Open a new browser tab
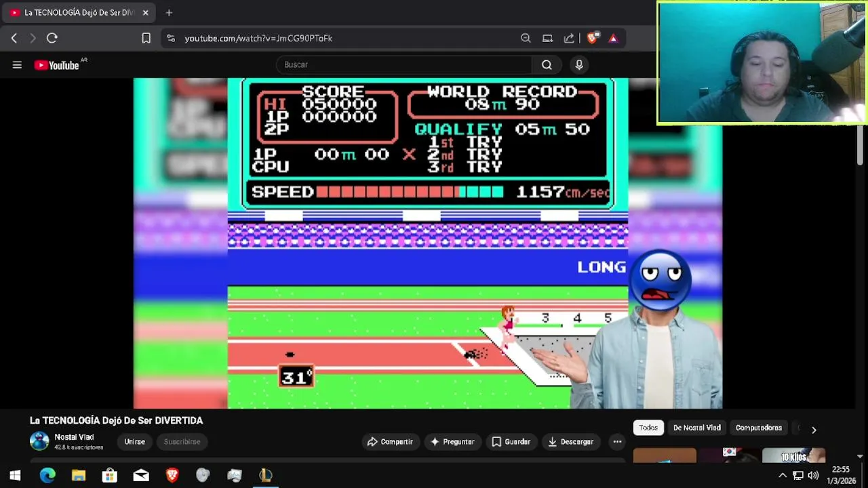The height and width of the screenshot is (488, 868). 169,12
